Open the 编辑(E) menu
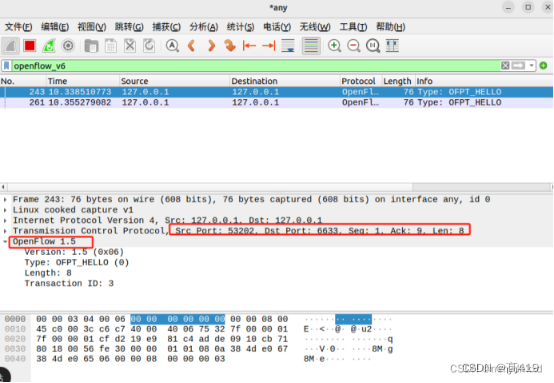554x383 pixels. 55,27
